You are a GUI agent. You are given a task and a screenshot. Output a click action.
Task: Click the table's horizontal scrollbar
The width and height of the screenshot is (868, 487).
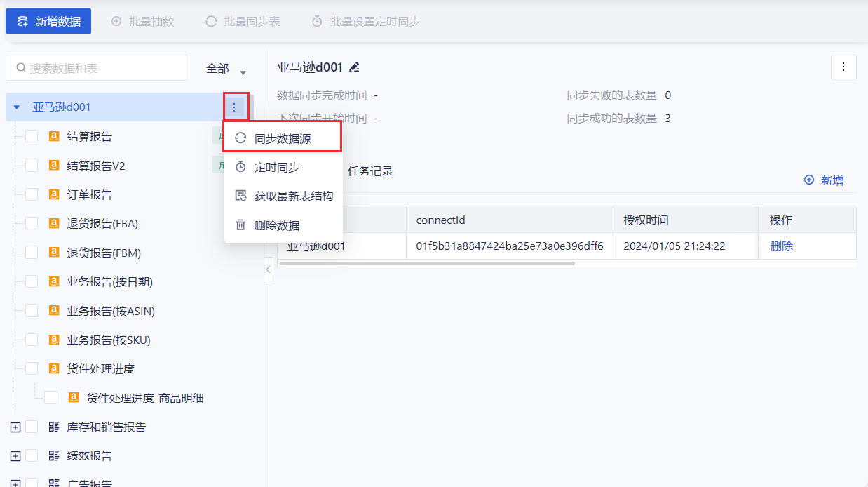pyautogui.click(x=426, y=264)
